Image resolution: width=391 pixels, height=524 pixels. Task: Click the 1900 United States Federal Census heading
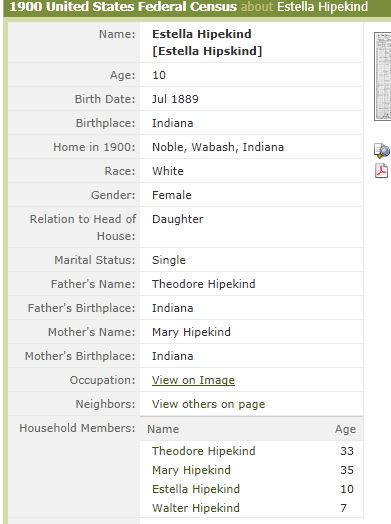point(123,7)
